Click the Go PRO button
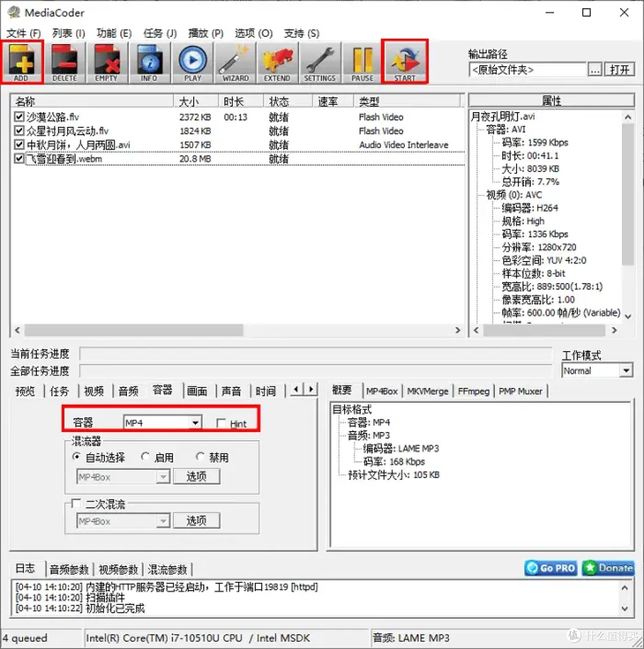This screenshot has width=644, height=649. point(551,568)
